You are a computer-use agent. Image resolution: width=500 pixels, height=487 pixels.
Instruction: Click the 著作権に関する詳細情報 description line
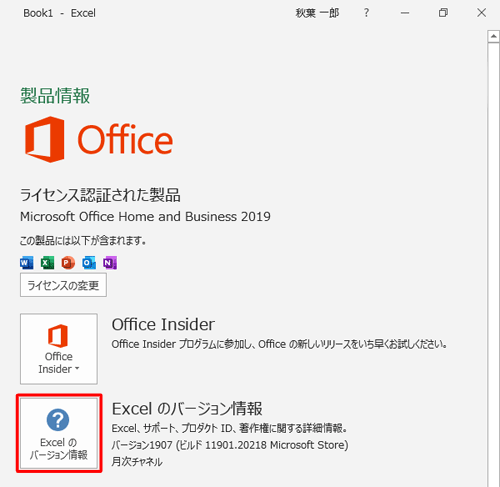tap(229, 428)
